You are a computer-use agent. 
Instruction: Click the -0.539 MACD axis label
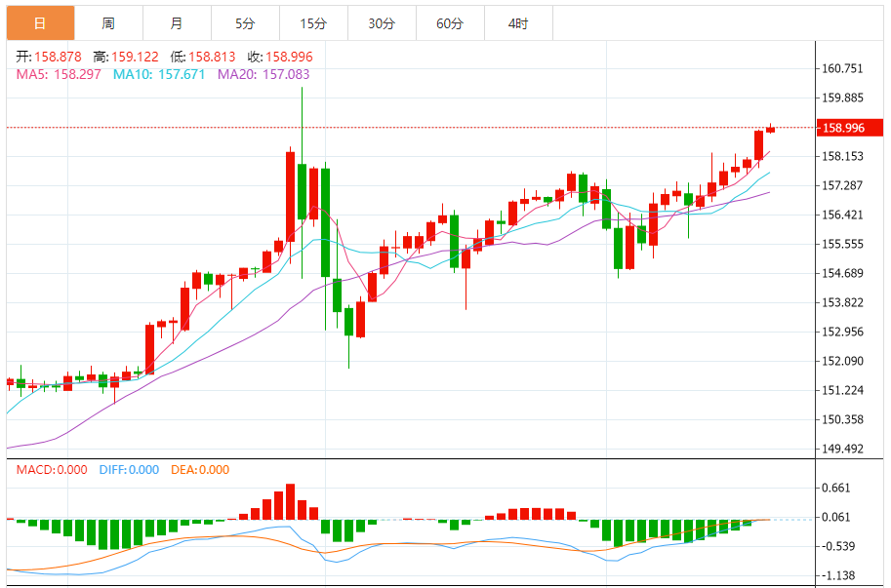pos(838,547)
